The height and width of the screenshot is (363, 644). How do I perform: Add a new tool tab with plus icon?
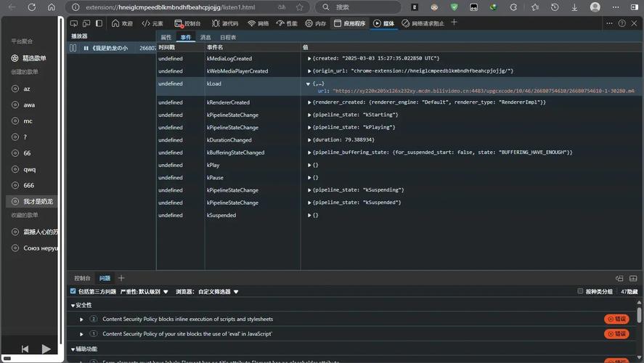[455, 23]
